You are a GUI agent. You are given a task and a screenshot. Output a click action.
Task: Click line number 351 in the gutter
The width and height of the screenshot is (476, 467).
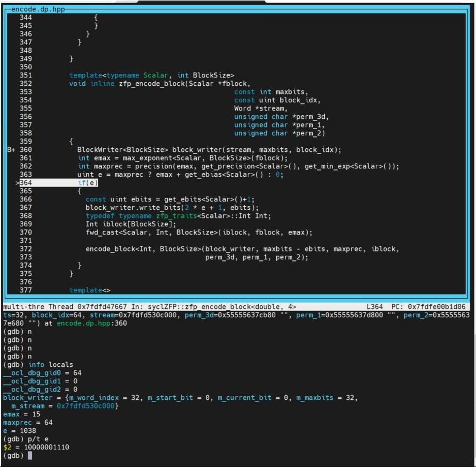(x=26, y=75)
